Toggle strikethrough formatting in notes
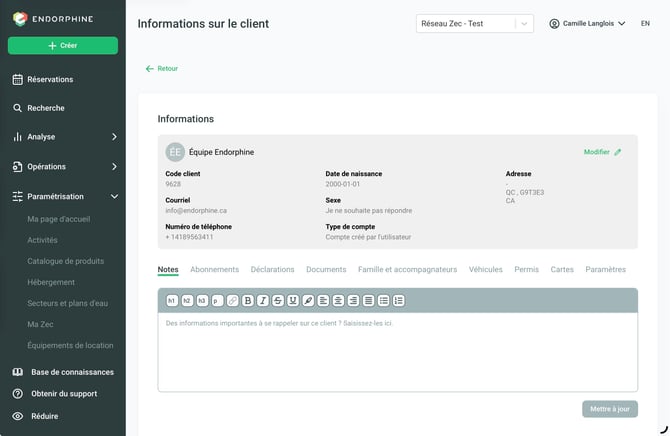670x436 pixels. coord(278,300)
